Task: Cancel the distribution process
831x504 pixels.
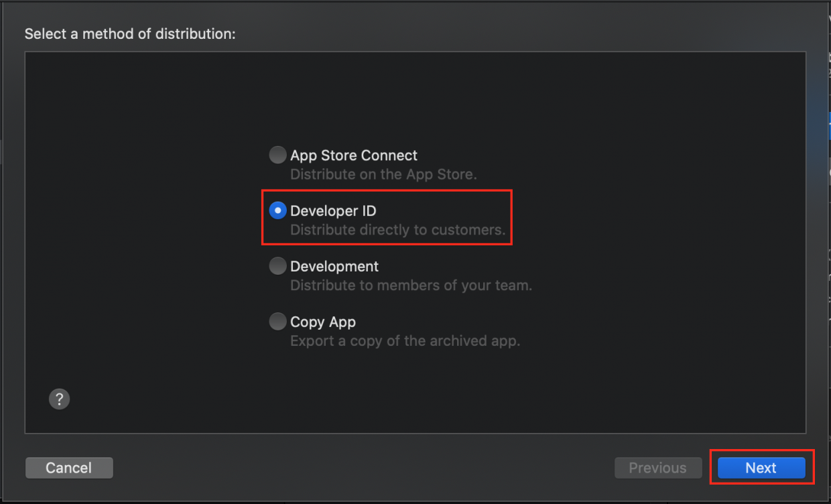Action: click(69, 467)
